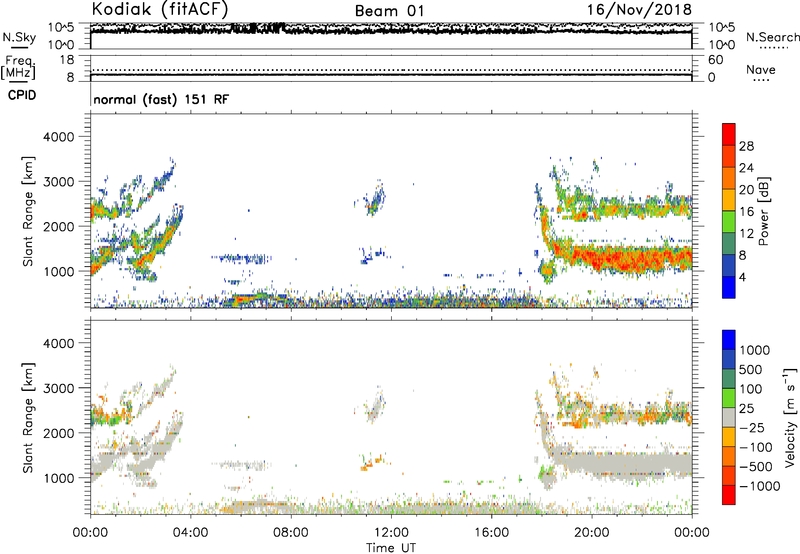Click the N.Sky axis label
Image resolution: width=800 pixels, height=554 pixels.
19,37
